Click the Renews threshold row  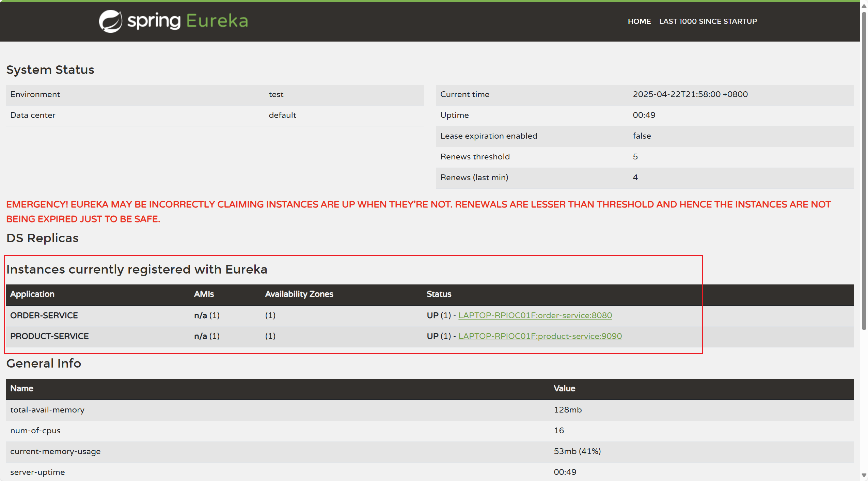click(475, 157)
